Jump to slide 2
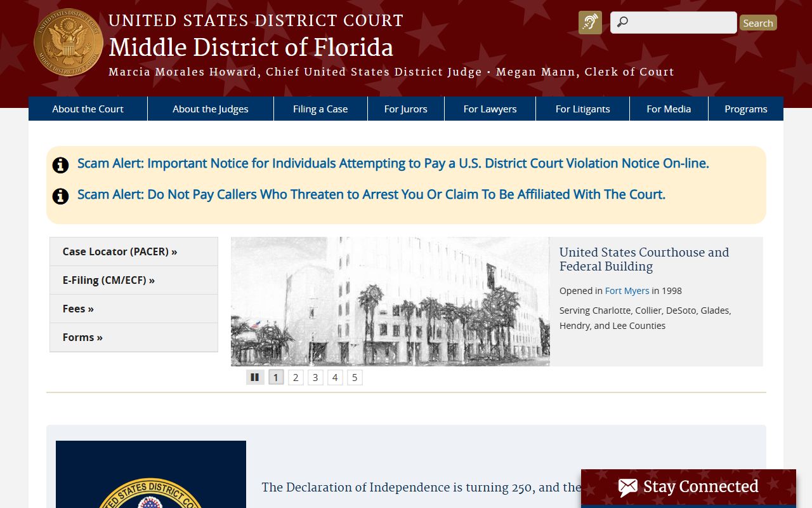This screenshot has height=508, width=812. (296, 377)
